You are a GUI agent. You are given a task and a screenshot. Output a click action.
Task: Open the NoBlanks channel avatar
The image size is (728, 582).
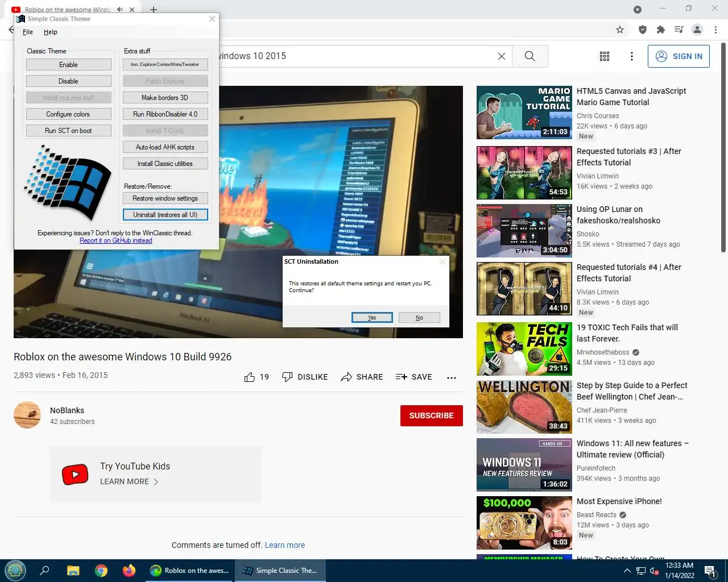pos(27,415)
